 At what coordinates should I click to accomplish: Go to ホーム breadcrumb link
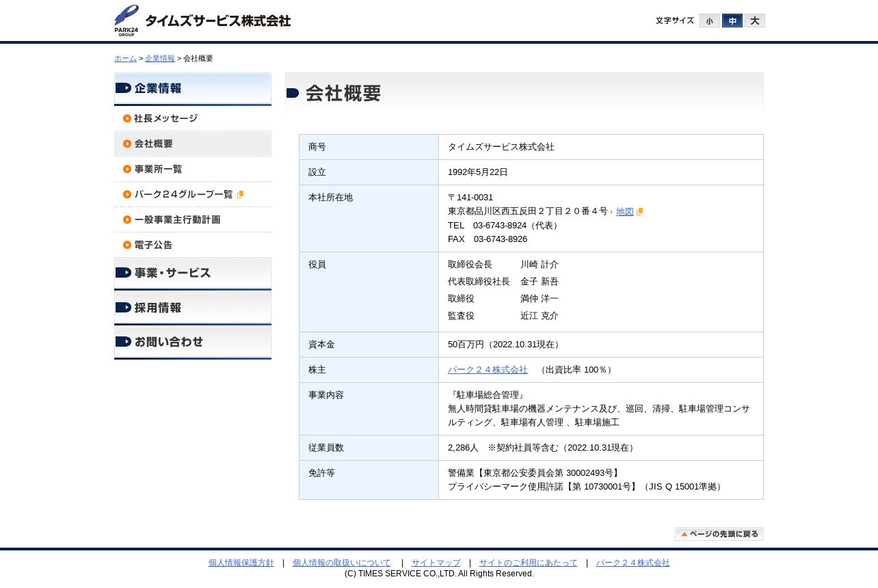point(125,59)
